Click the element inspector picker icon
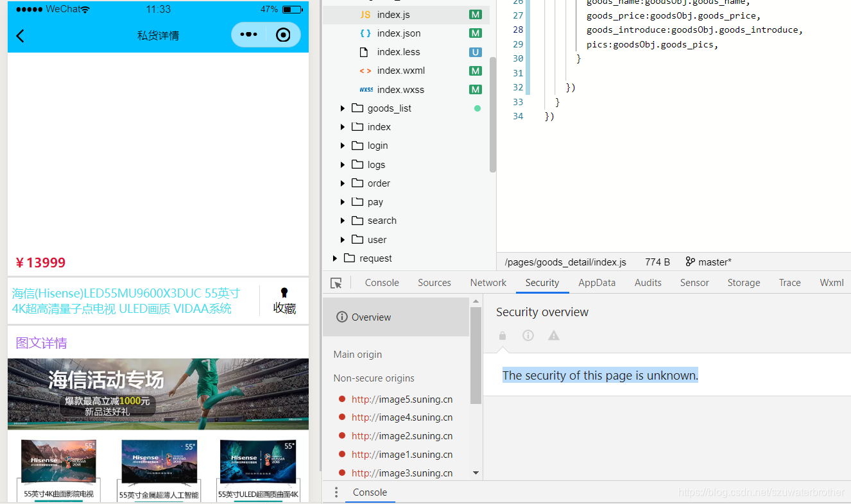Viewport: 851px width, 504px height. (336, 283)
